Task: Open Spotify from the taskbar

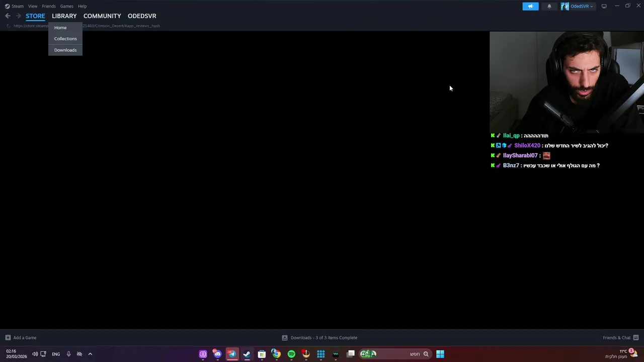Action: [x=291, y=354]
